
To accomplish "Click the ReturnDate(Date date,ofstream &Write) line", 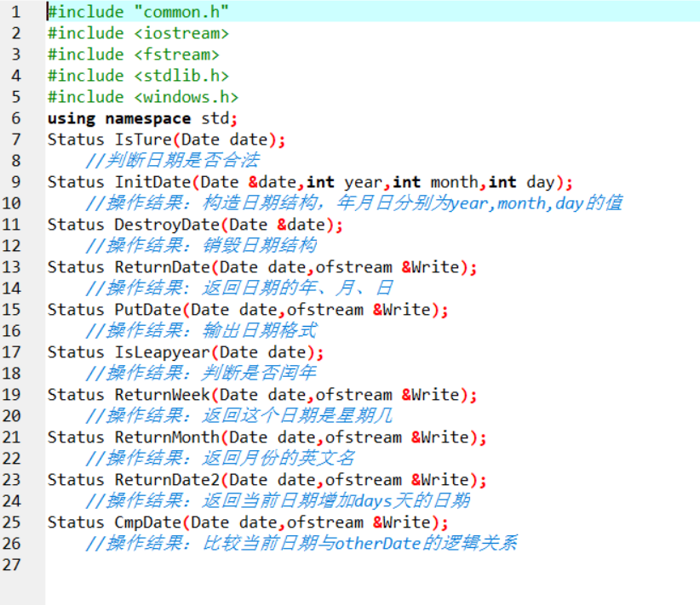I will pos(262,267).
